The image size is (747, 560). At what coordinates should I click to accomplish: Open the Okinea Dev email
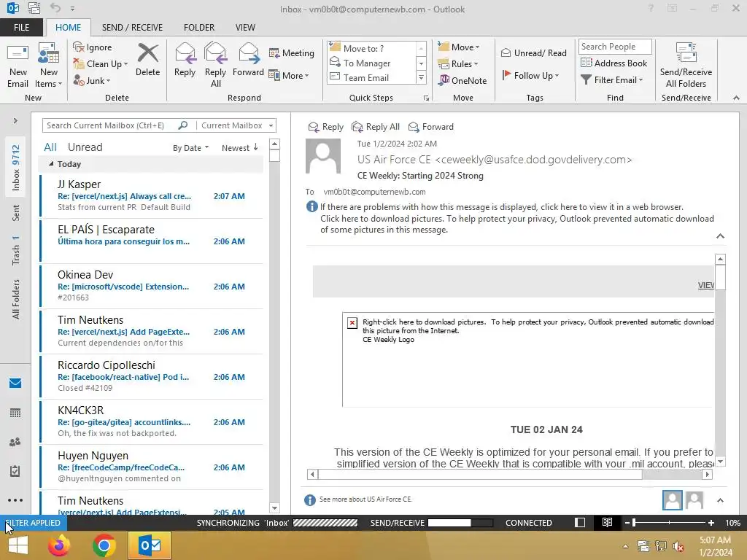pos(152,286)
